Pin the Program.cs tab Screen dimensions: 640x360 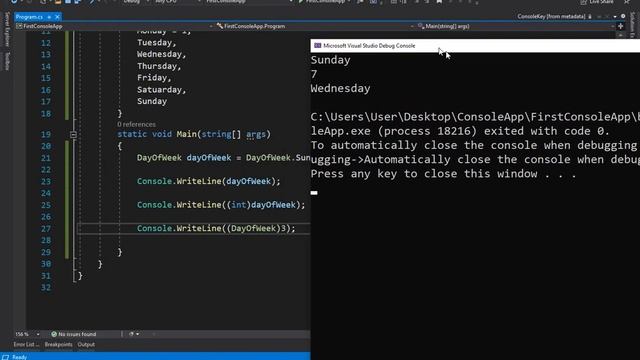coord(49,17)
